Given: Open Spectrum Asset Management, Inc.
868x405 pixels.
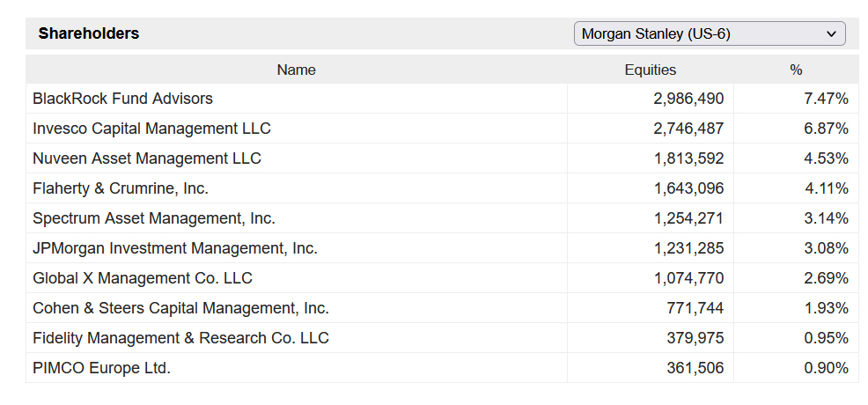Looking at the screenshot, I should pyautogui.click(x=154, y=218).
